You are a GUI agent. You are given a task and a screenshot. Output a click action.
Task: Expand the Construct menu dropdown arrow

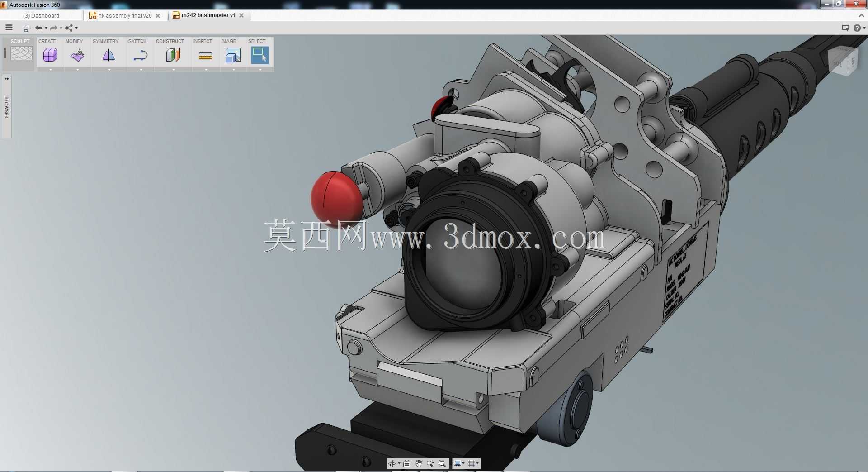tap(174, 70)
